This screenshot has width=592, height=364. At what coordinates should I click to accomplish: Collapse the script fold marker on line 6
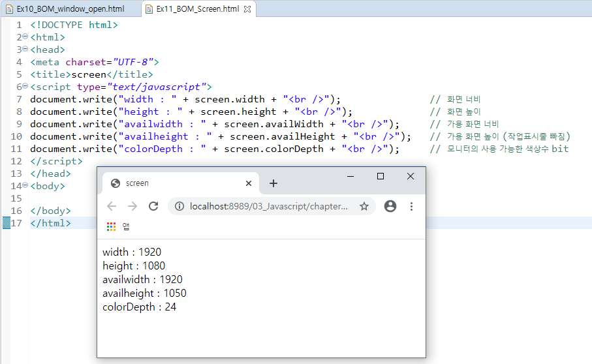(x=25, y=86)
